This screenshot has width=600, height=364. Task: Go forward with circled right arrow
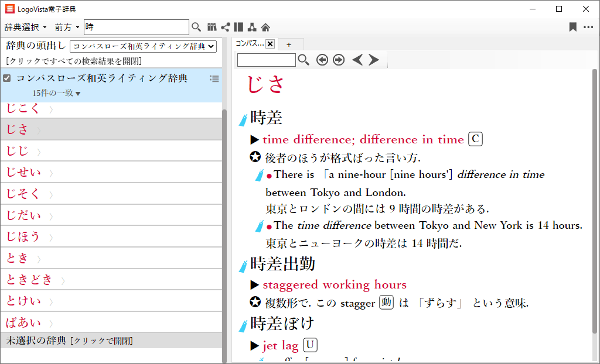[339, 60]
